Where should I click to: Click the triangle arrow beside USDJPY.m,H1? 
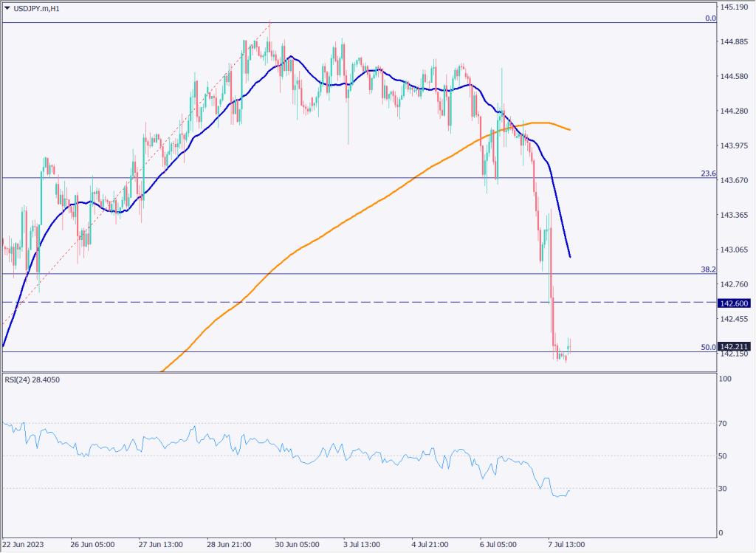click(x=7, y=8)
